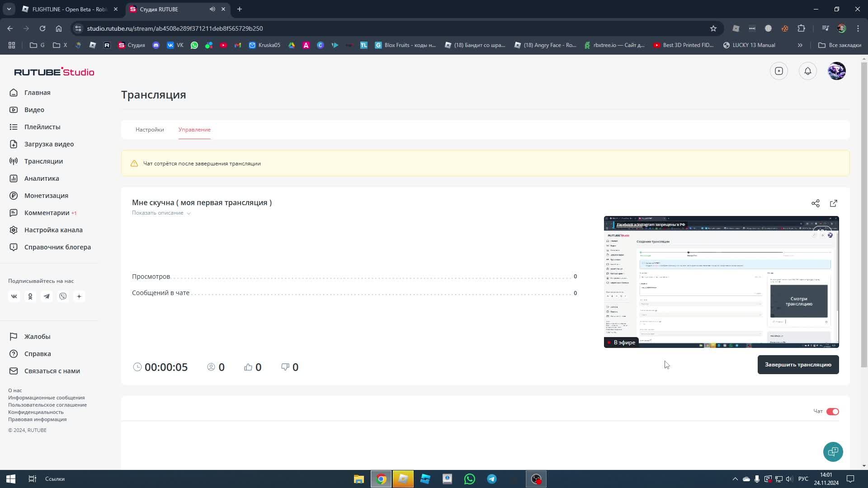Open the support chat floating button

click(833, 452)
